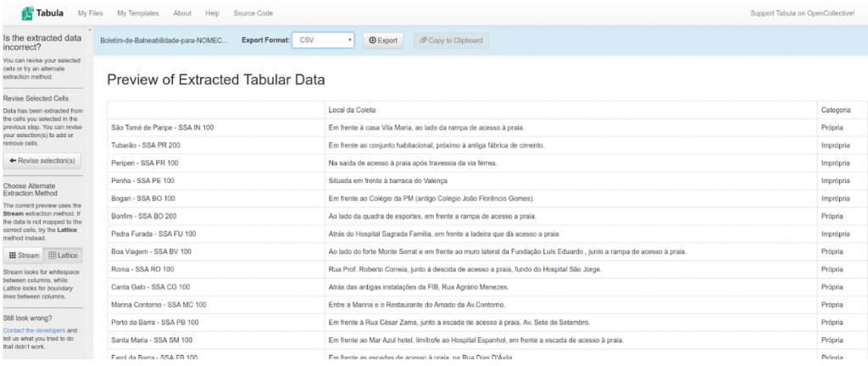Click the Export button
868x366 pixels.
[x=383, y=40]
